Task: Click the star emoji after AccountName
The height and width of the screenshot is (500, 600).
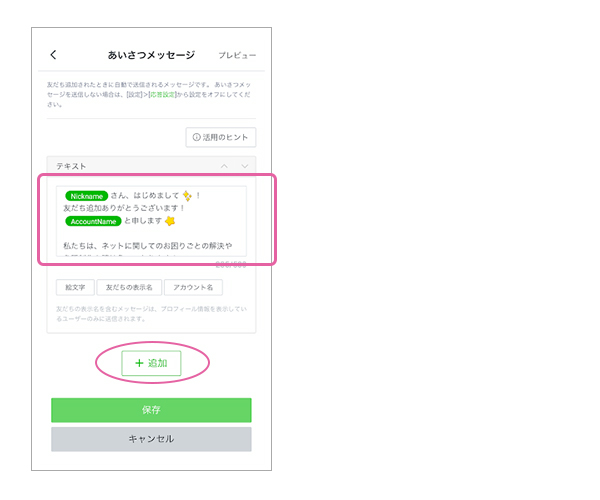Action: click(x=170, y=221)
